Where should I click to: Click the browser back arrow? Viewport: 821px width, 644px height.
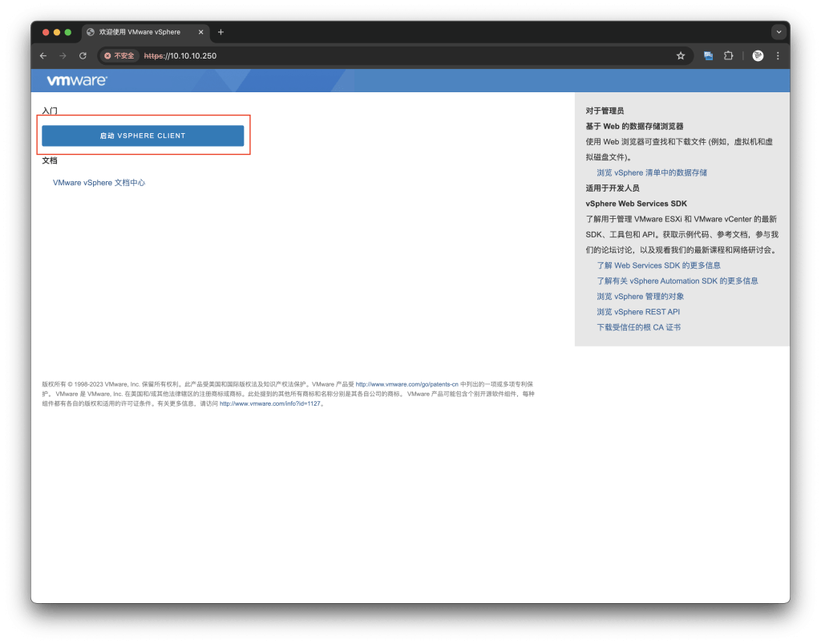click(x=43, y=55)
